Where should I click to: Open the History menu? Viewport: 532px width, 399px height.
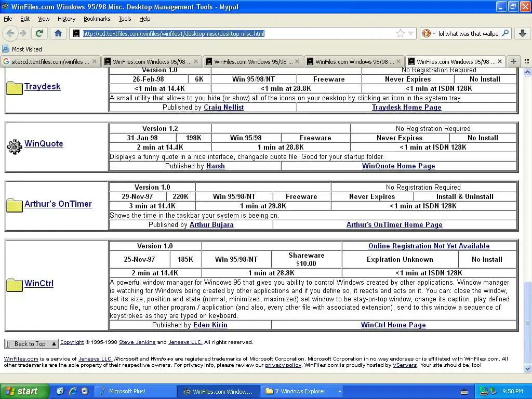coord(66,19)
